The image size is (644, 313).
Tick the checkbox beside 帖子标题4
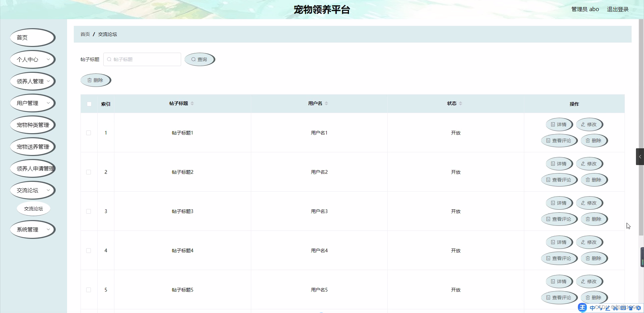89,251
